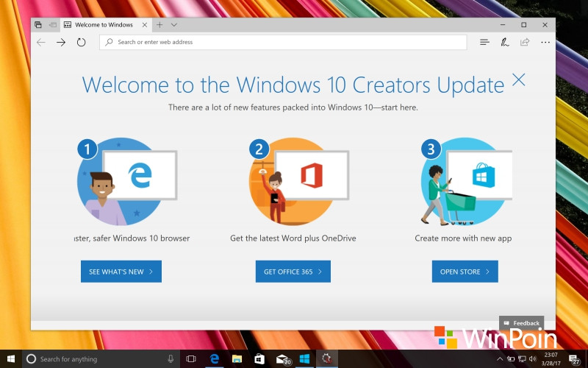This screenshot has width=588, height=368.
Task: Click the Make a Web Note pen icon
Action: [505, 42]
